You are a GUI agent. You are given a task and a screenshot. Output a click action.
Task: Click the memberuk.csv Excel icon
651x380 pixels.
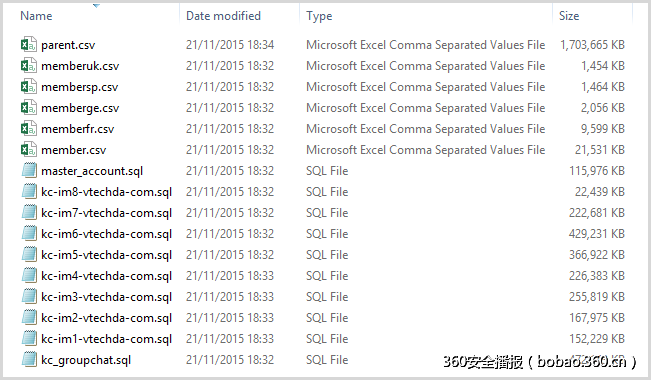[x=29, y=65]
